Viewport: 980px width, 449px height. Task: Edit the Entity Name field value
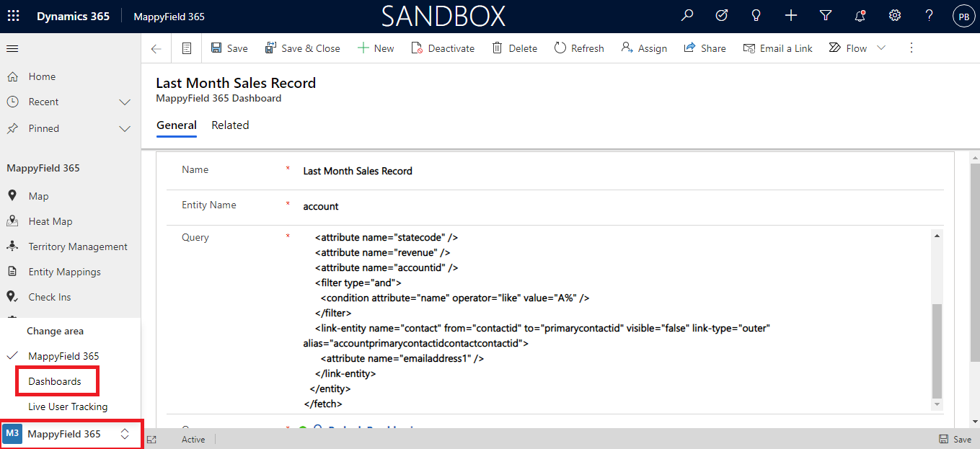[623, 206]
